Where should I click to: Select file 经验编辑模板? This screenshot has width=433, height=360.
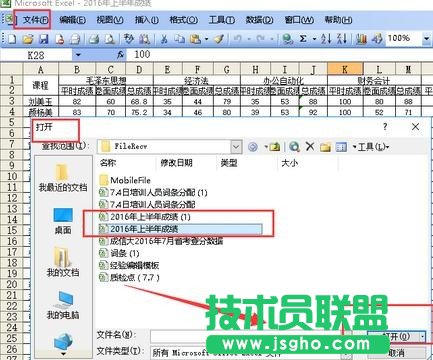click(x=129, y=265)
